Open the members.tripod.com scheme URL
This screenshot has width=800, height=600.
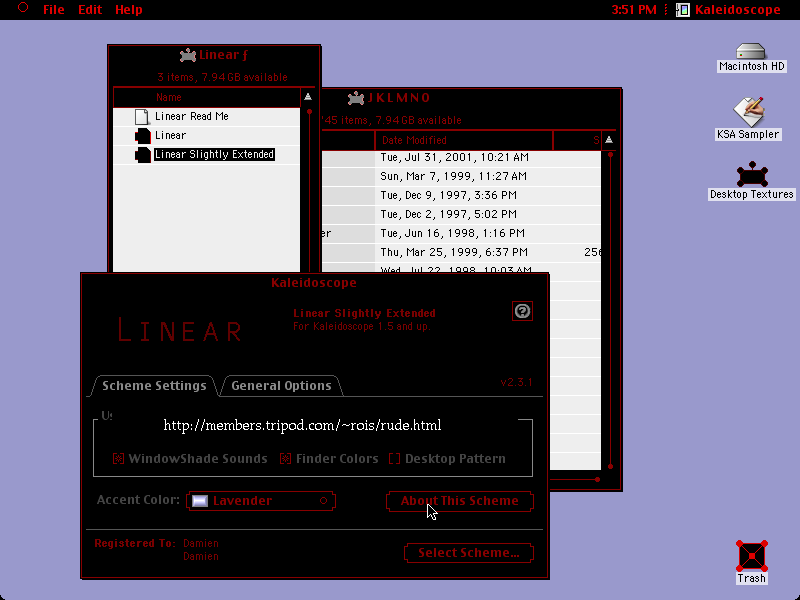coord(302,426)
